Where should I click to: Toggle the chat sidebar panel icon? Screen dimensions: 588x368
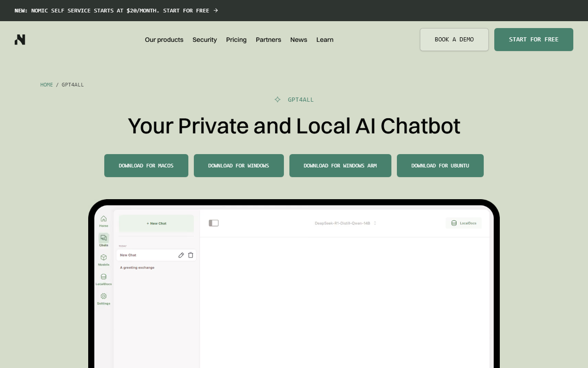[x=214, y=223]
